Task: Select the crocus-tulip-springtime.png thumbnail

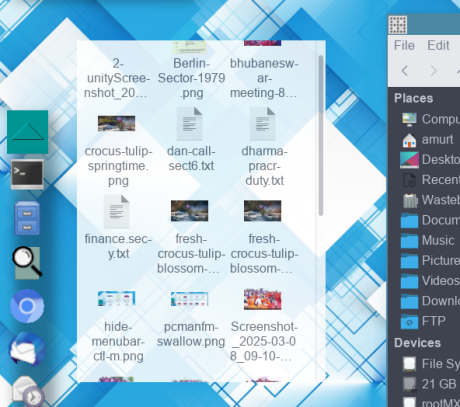Action: click(x=116, y=124)
